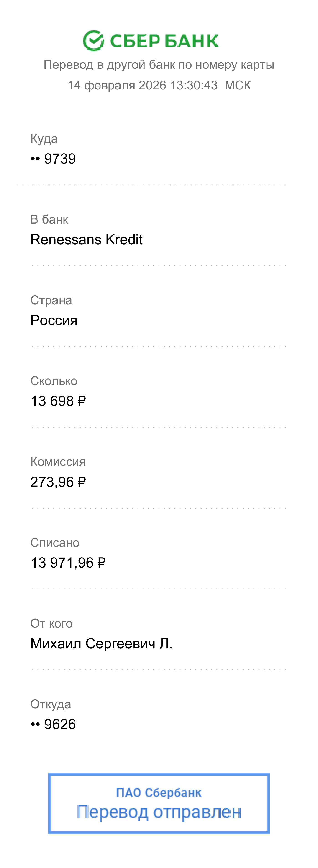This screenshot has width=318, height=868.
Task: Click ПАО Сбербанк text in stamp
Action: pyautogui.click(x=159, y=792)
